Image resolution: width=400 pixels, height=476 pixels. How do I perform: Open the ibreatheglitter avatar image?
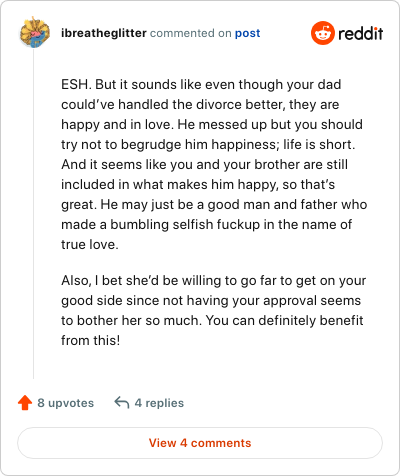(x=35, y=32)
